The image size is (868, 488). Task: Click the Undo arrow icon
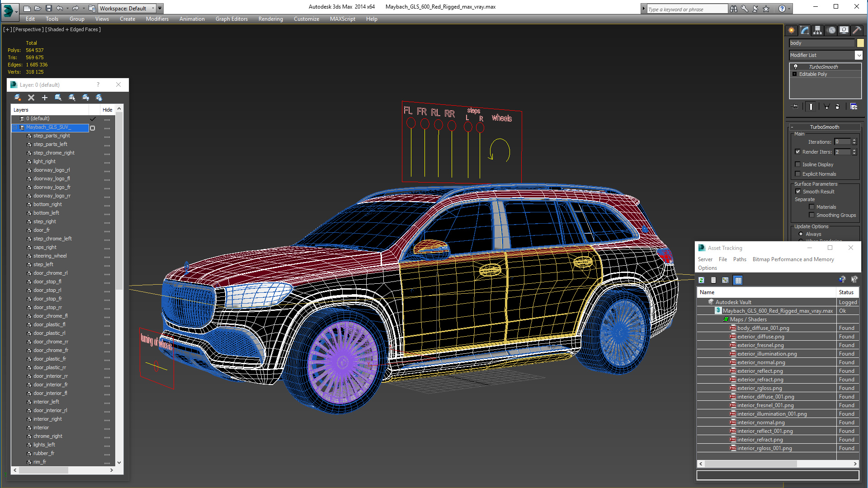59,8
